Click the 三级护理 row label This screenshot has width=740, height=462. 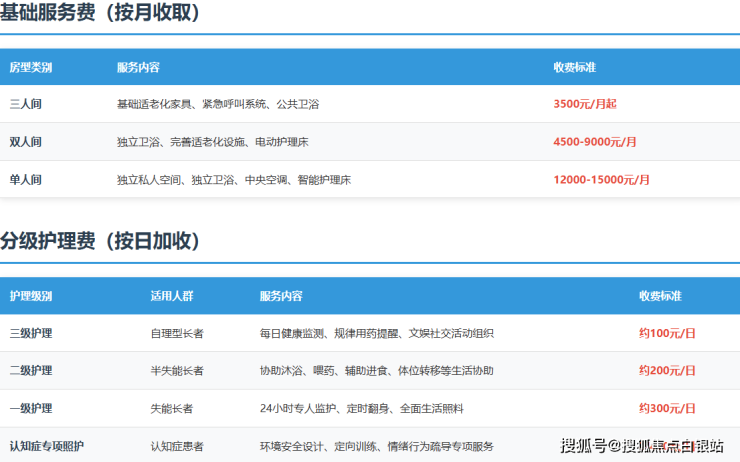[x=31, y=333]
